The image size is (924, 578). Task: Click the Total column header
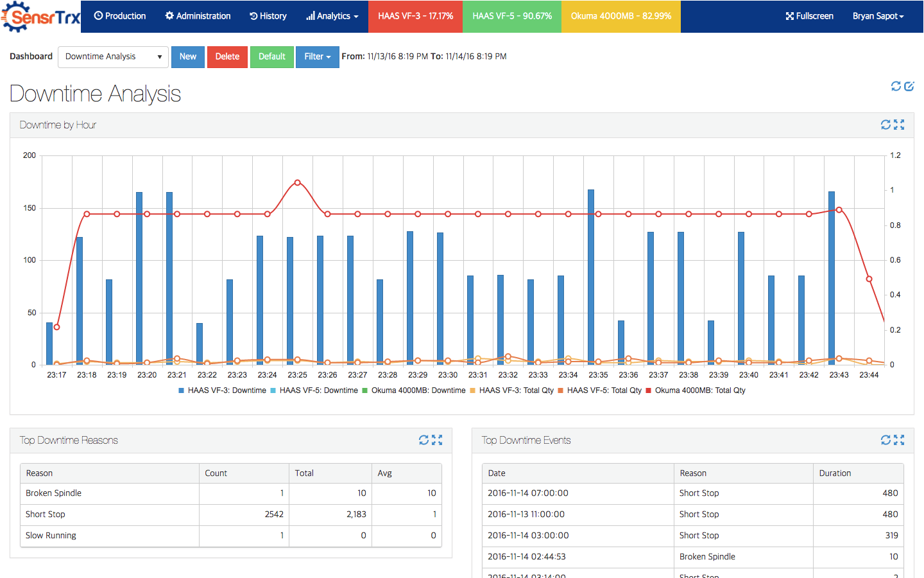coord(330,473)
